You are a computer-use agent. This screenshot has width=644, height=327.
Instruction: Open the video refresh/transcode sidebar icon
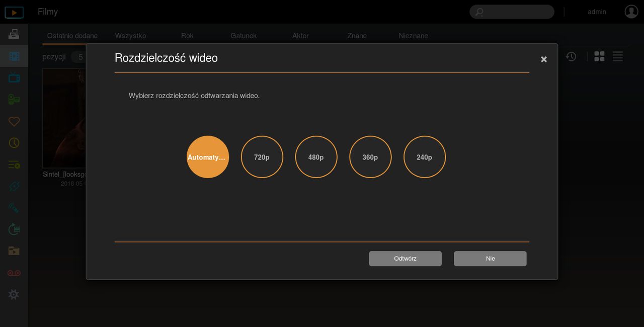coord(14,229)
